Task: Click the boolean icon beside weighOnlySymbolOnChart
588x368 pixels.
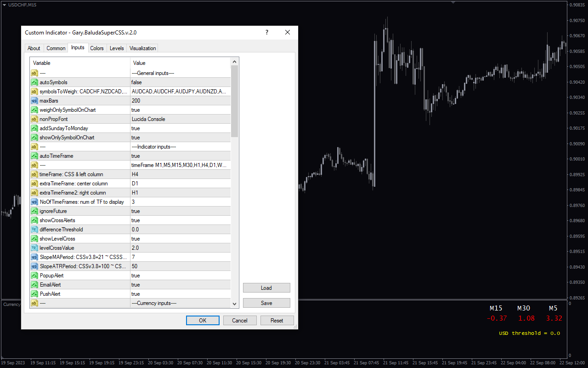Action: tap(34, 110)
